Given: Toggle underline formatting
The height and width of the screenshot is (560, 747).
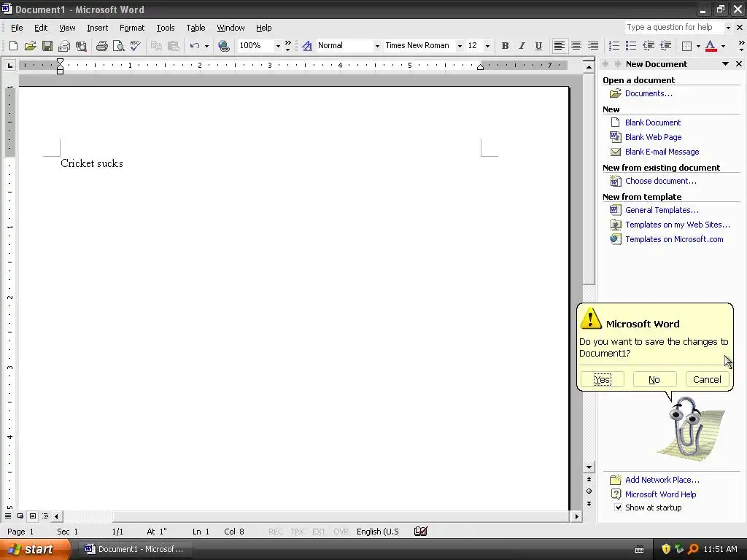Looking at the screenshot, I should pyautogui.click(x=538, y=46).
